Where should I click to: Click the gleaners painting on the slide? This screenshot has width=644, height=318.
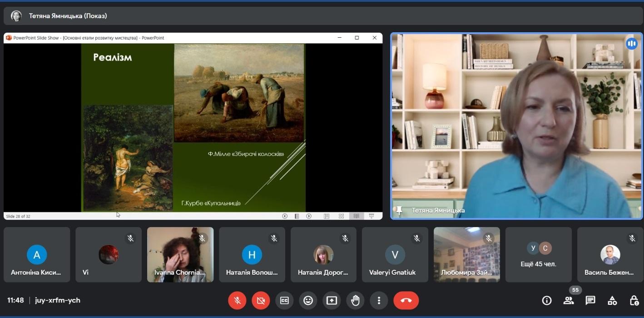pyautogui.click(x=239, y=93)
